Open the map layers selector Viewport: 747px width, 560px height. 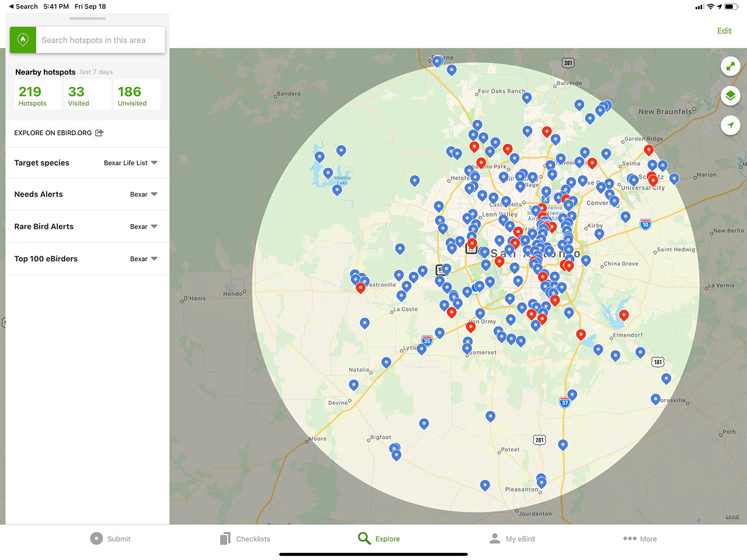[x=731, y=96]
